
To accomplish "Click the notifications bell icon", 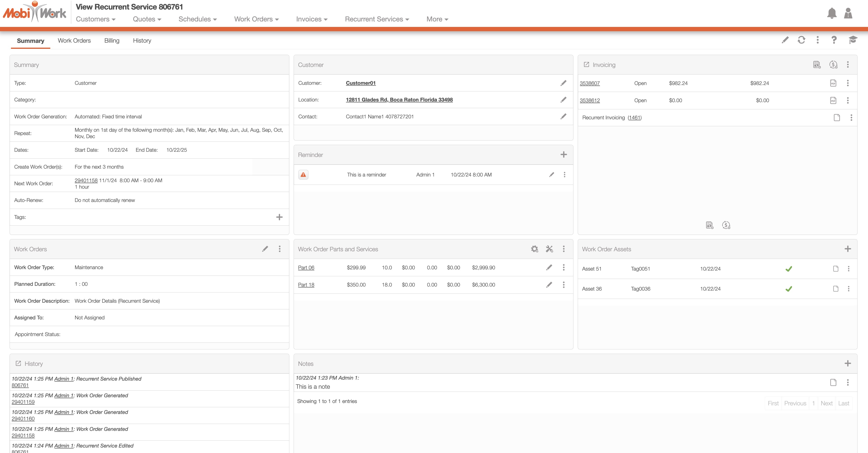I will point(832,14).
